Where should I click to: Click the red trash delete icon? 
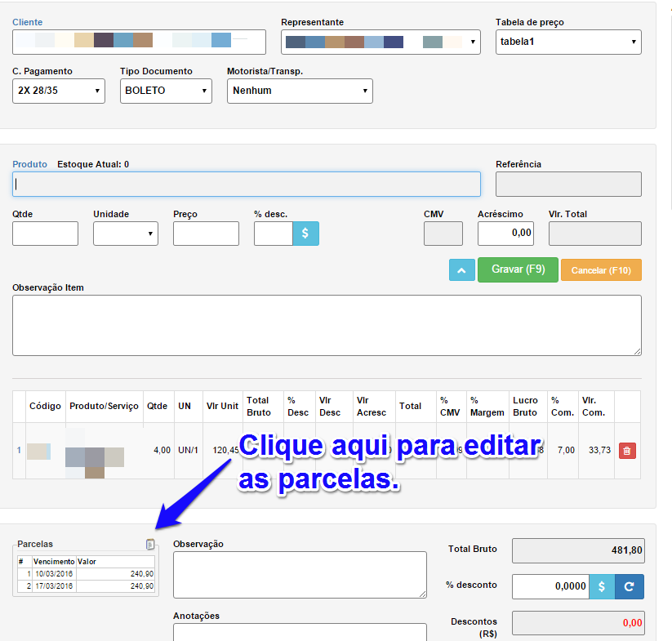pyautogui.click(x=626, y=451)
